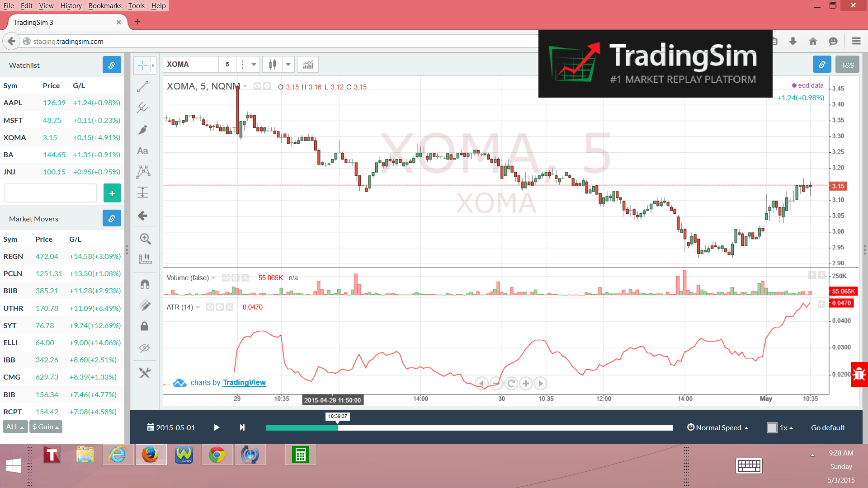Open the chart indicators icon in header
Image resolution: width=868 pixels, height=488 pixels.
click(x=307, y=64)
